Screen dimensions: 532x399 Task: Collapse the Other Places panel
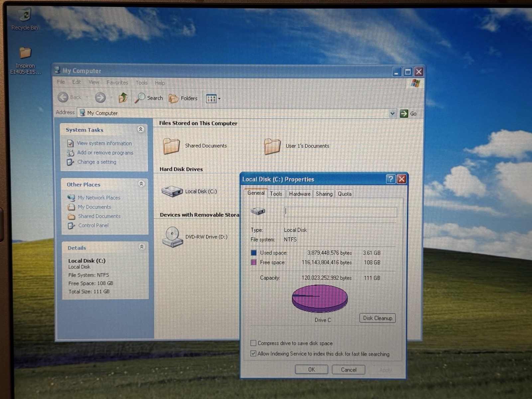[x=141, y=184]
